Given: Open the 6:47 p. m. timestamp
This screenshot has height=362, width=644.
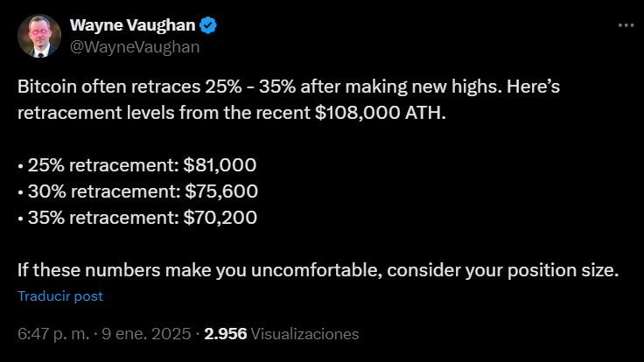Looking at the screenshot, I should (x=53, y=334).
